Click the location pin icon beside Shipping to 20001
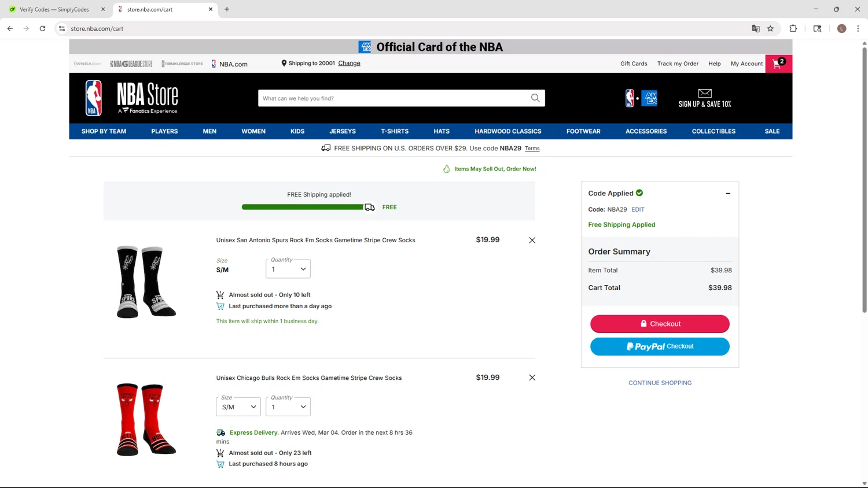 coord(284,63)
